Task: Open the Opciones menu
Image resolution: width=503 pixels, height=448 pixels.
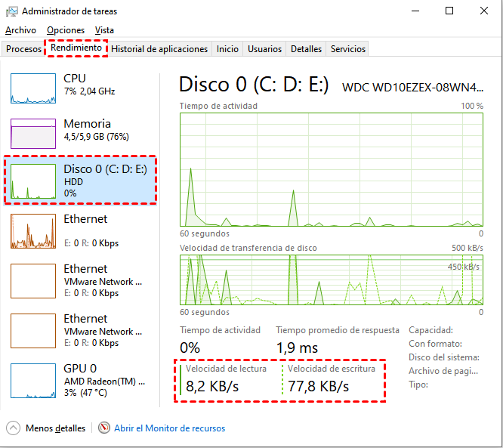Action: point(66,30)
